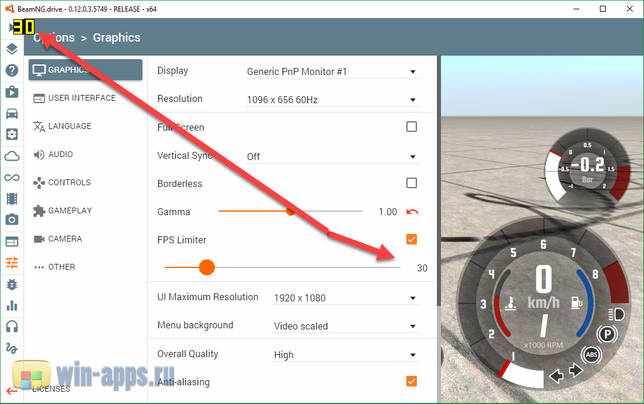Open the Menu background dropdown
The height and width of the screenshot is (404, 644).
(346, 326)
